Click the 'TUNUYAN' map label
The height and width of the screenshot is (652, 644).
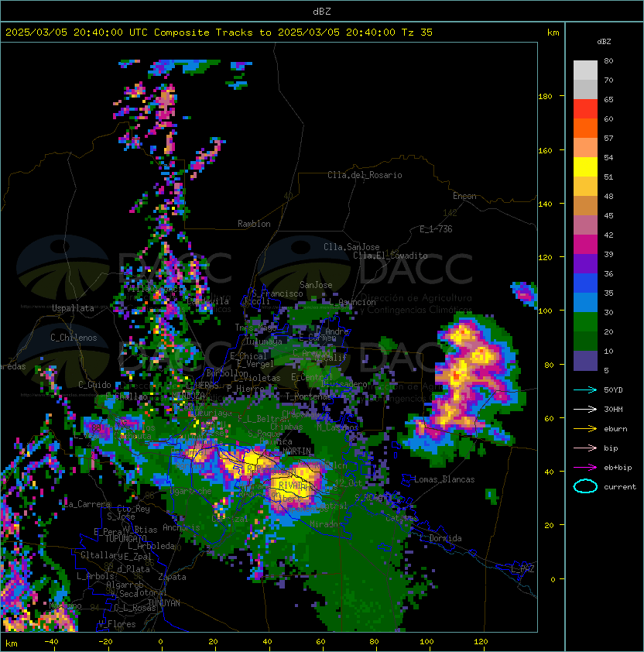pyautogui.click(x=164, y=603)
